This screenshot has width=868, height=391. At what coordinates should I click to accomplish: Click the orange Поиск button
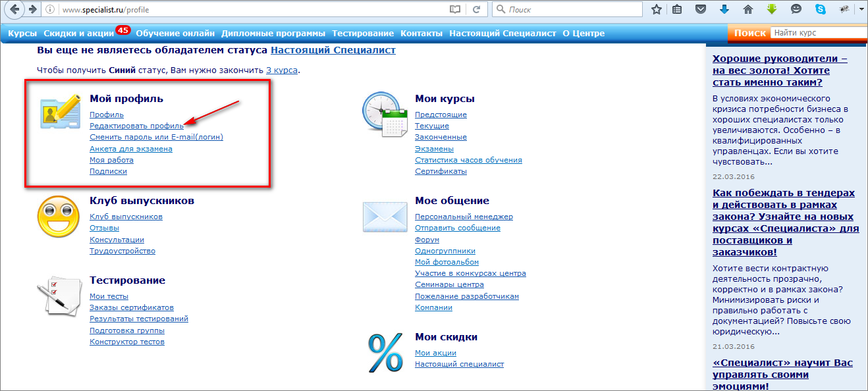tap(749, 33)
